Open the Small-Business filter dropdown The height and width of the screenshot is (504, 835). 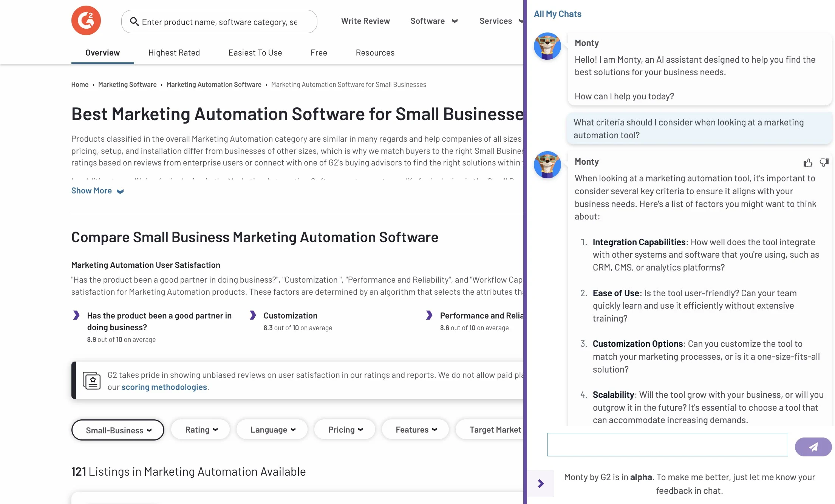(x=118, y=430)
